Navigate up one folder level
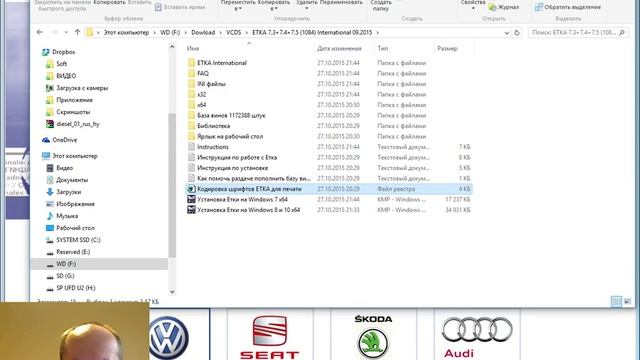Viewport: 640px width, 360px height. [x=77, y=32]
